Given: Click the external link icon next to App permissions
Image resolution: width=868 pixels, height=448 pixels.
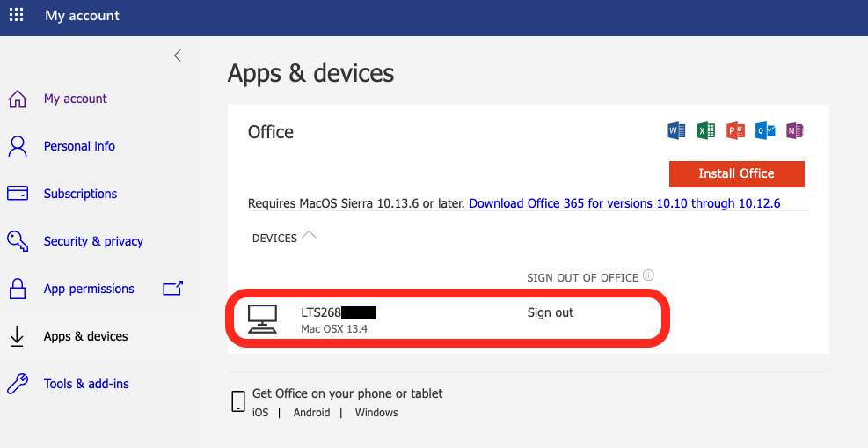Looking at the screenshot, I should [x=172, y=288].
